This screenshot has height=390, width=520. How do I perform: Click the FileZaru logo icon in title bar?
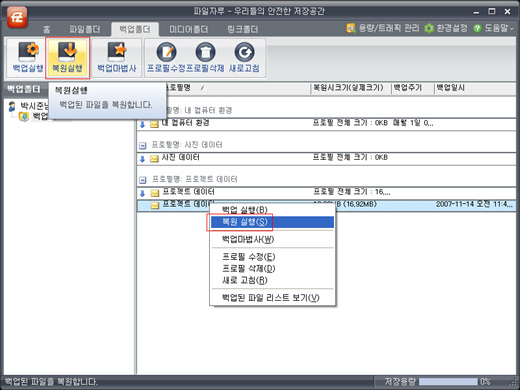coord(17,16)
